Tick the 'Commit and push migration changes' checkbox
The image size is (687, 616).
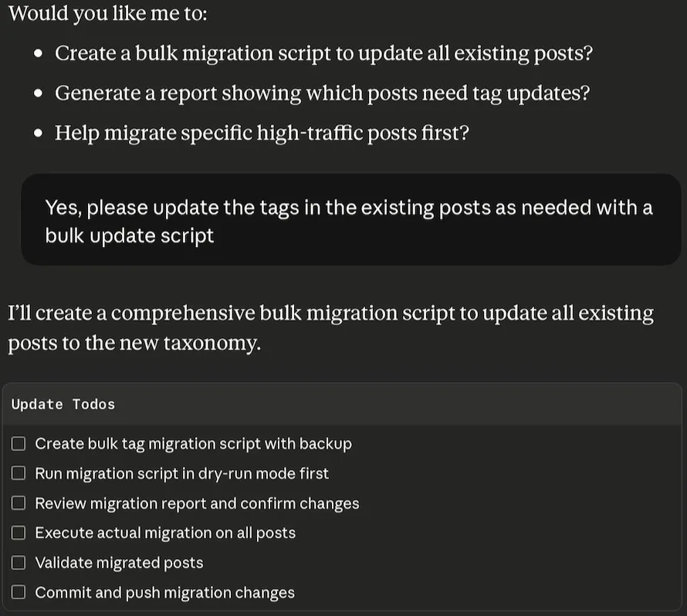19,593
